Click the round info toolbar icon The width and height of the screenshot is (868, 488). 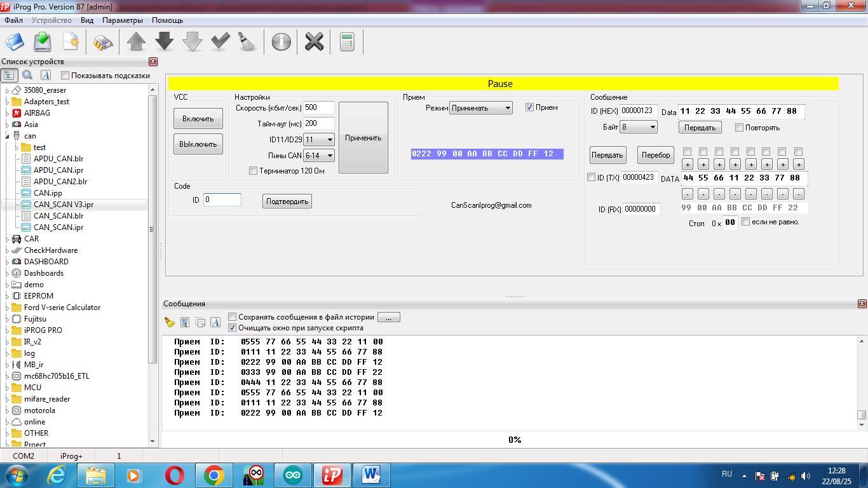pos(281,42)
